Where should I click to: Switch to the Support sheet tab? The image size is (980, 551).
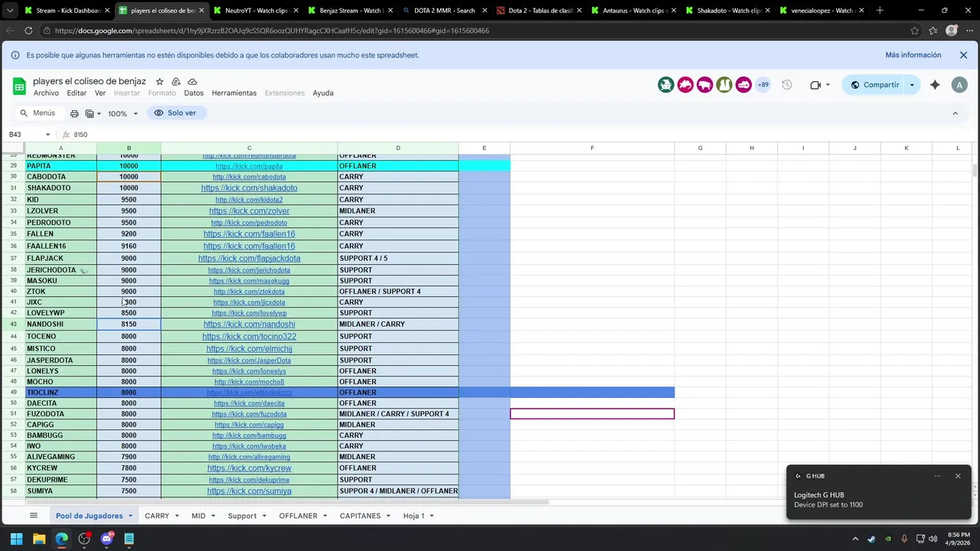pyautogui.click(x=242, y=516)
